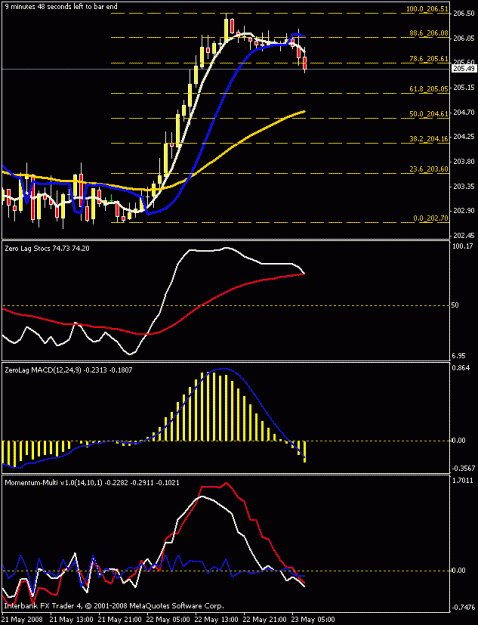Click the '21 May 21:00' time axis label
This screenshot has height=625, width=478.
pos(120,620)
